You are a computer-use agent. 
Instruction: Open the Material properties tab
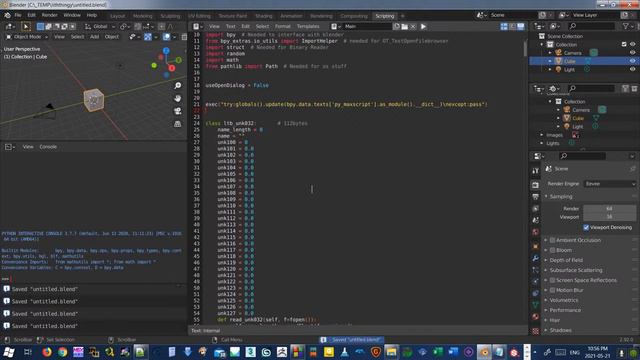pyautogui.click(x=536, y=317)
